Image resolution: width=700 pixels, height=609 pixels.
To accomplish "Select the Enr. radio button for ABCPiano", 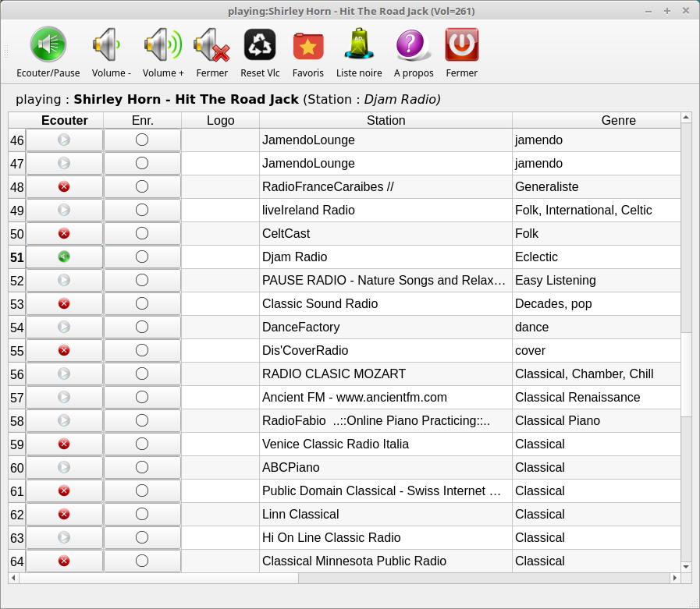I will (142, 467).
